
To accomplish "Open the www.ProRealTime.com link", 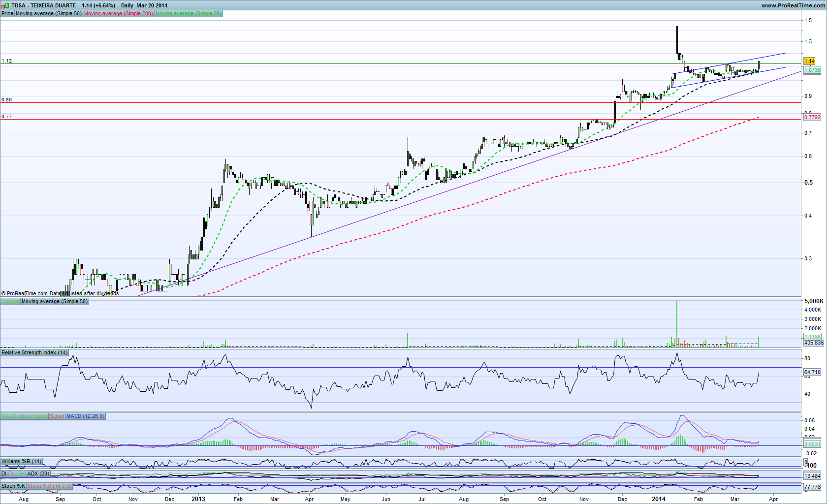I will click(793, 5).
